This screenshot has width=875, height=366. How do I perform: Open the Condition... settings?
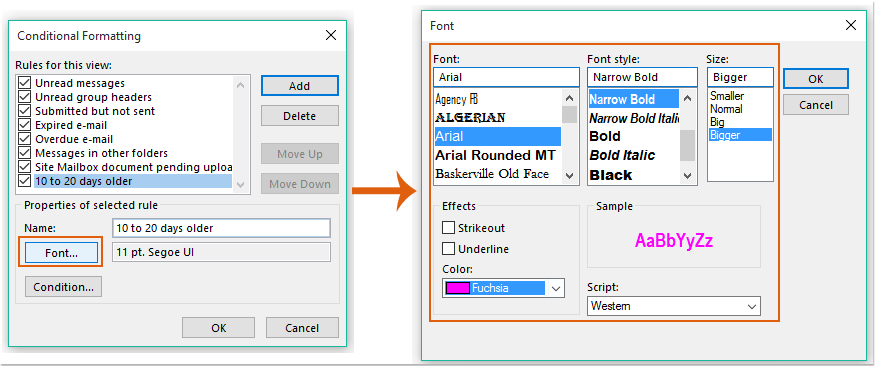(x=64, y=287)
